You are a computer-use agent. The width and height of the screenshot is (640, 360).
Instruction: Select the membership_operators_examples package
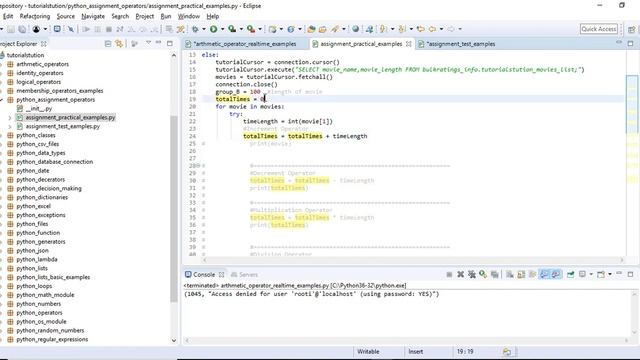coord(60,91)
